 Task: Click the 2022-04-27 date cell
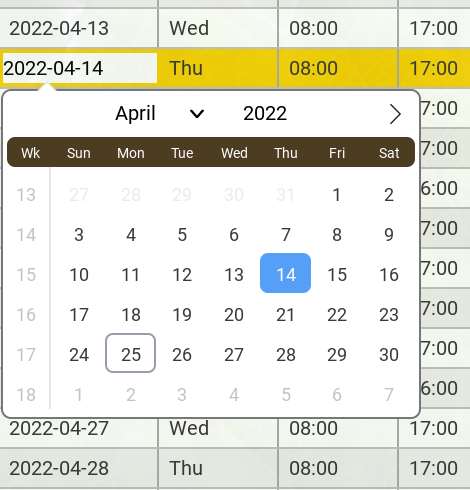tap(79, 428)
